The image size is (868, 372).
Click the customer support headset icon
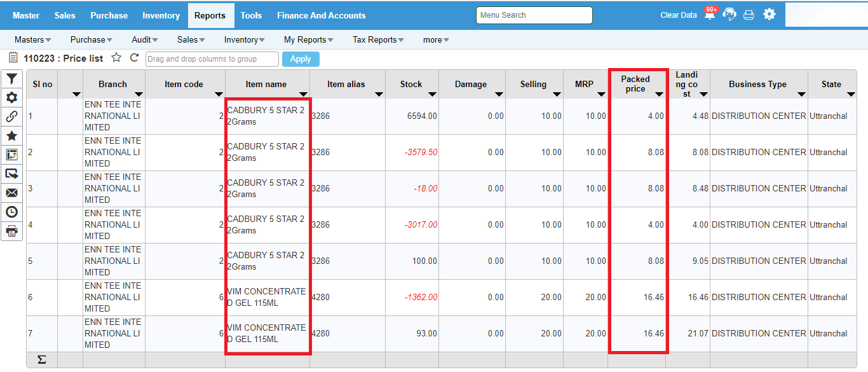tap(729, 15)
